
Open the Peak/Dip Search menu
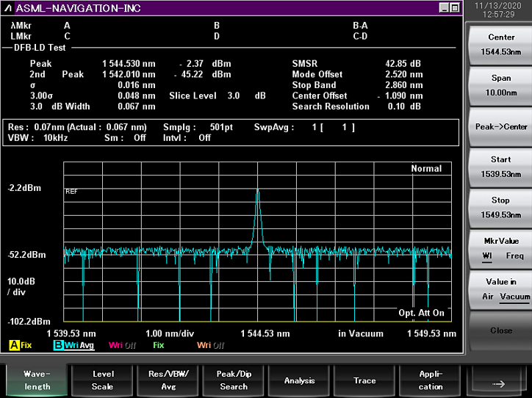tap(234, 380)
